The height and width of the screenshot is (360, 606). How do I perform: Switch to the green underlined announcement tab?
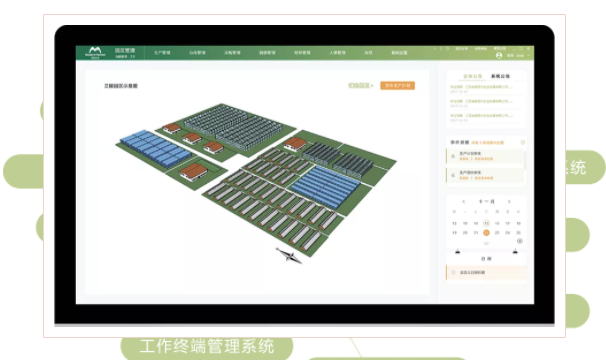click(473, 77)
